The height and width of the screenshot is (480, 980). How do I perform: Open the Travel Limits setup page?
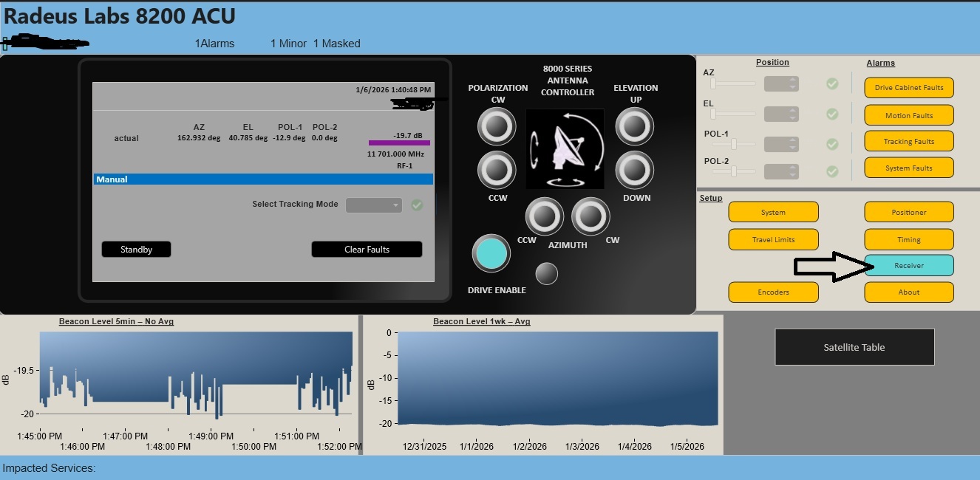pos(773,239)
